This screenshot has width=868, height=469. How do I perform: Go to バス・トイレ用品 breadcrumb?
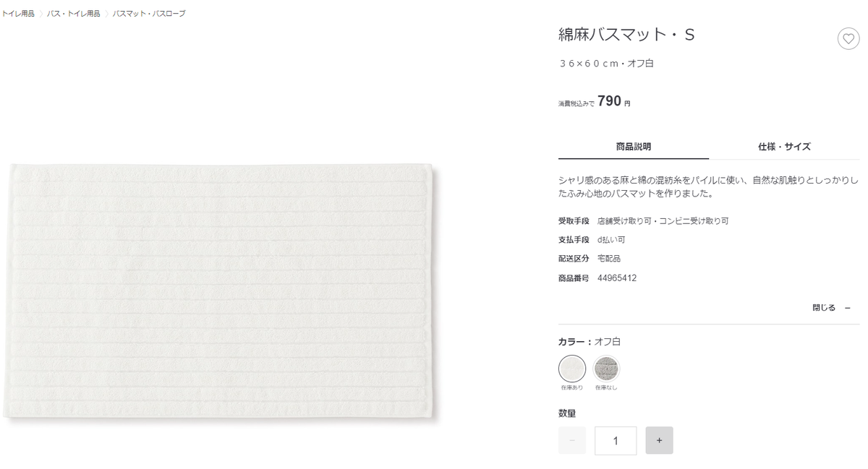coord(74,14)
